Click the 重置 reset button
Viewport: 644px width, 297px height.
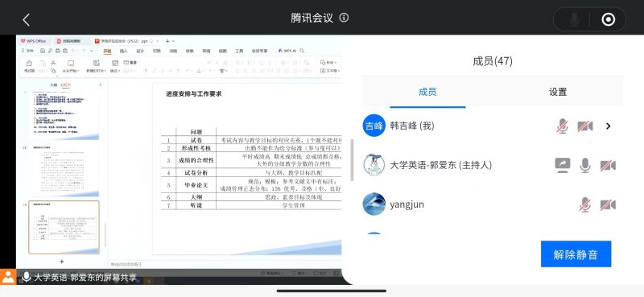[130, 63]
